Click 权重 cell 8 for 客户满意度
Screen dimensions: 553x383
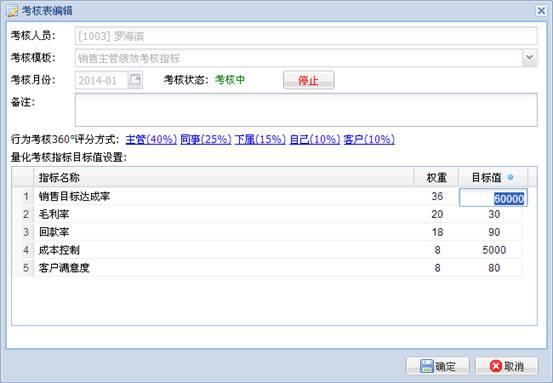(x=437, y=268)
